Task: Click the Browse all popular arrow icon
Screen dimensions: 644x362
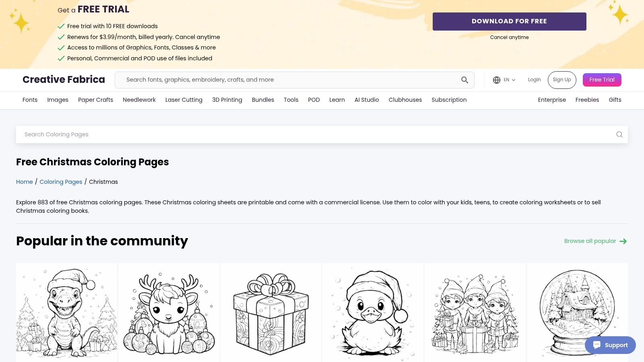Action: (x=623, y=241)
